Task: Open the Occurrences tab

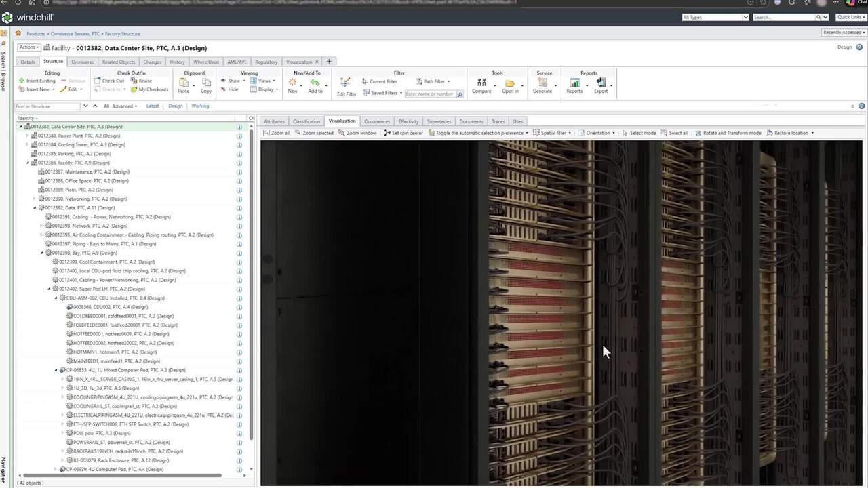Action: click(x=377, y=121)
